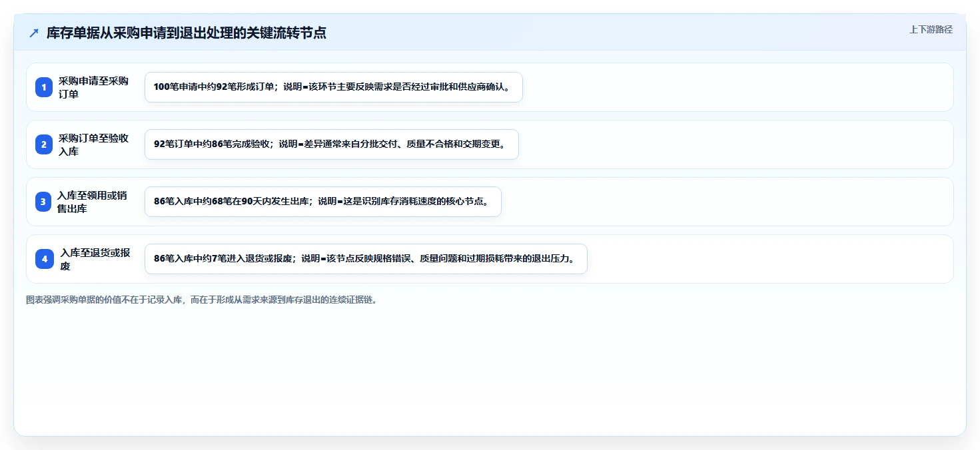Select the 入库至退货或报废 step label
The width and height of the screenshot is (980, 450).
(95, 259)
